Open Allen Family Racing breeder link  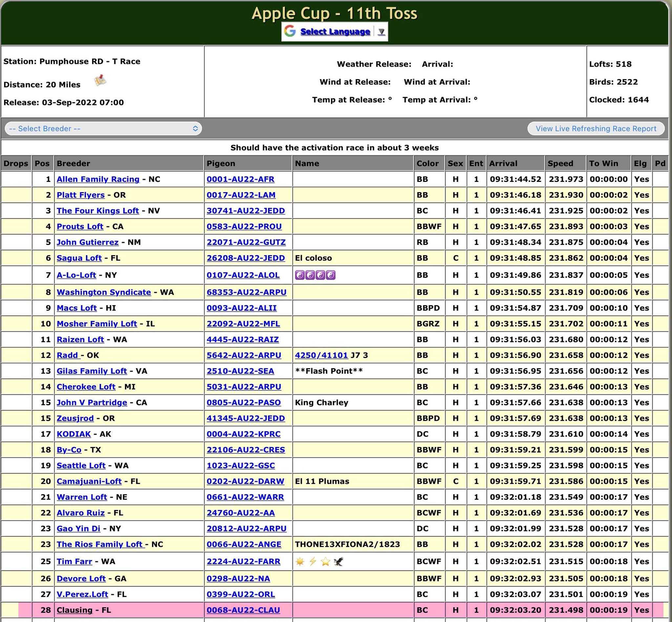98,179
